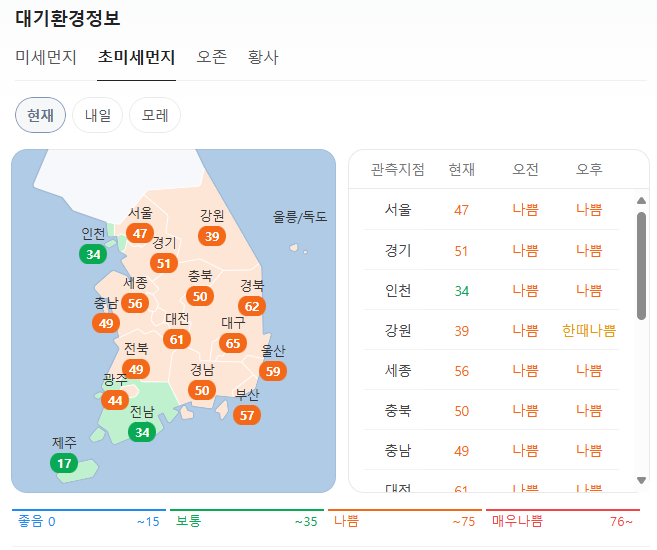Click scroll-up arrow of station table
The width and height of the screenshot is (657, 550).
coord(641,201)
